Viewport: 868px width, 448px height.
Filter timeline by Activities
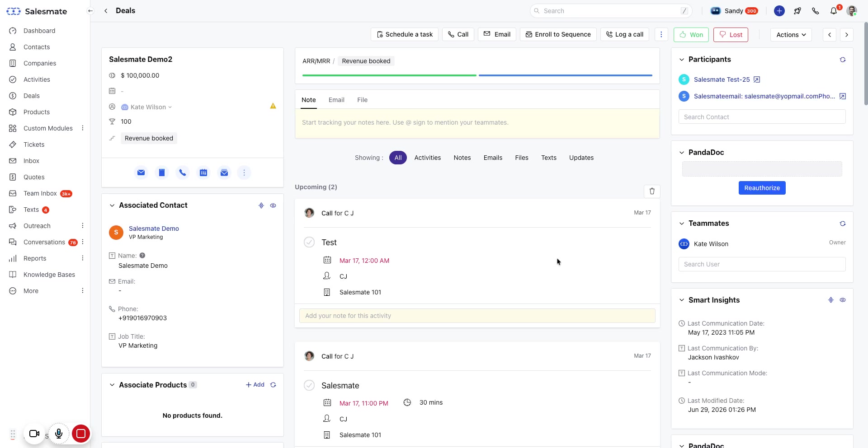[x=428, y=158]
